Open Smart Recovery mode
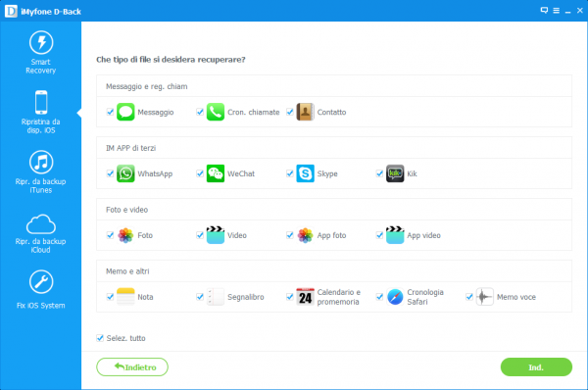Screen dimensions: 588x390 click(41, 53)
